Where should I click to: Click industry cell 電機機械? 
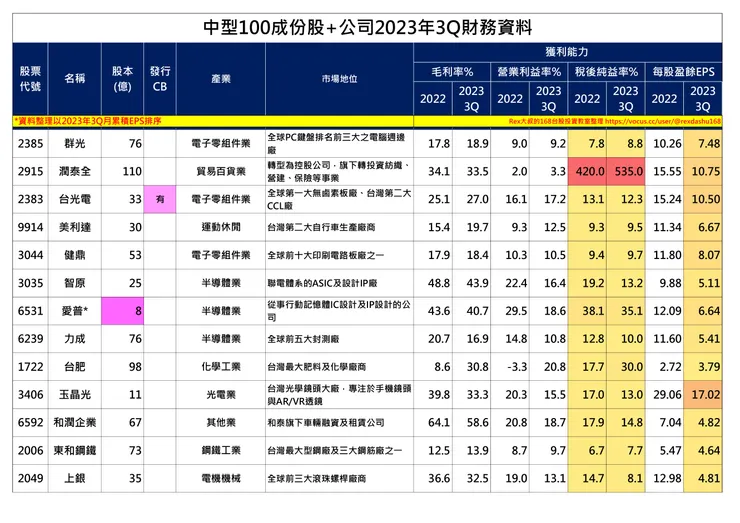(x=221, y=478)
